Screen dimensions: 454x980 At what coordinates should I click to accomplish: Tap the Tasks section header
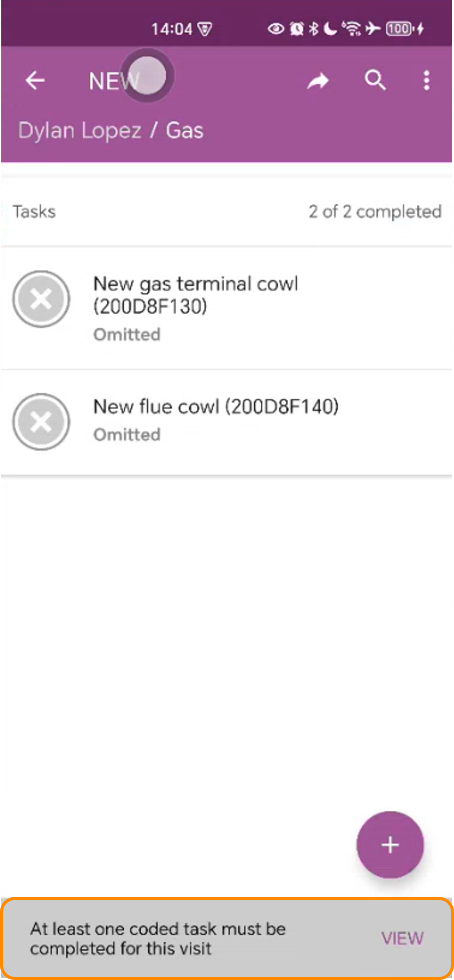34,212
